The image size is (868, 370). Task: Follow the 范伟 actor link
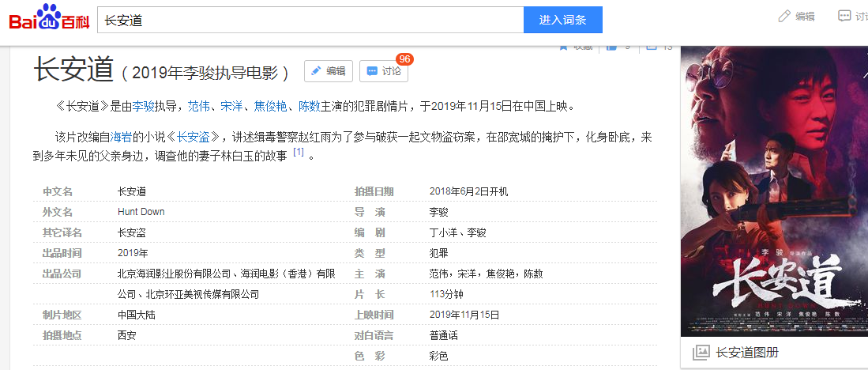click(x=198, y=106)
